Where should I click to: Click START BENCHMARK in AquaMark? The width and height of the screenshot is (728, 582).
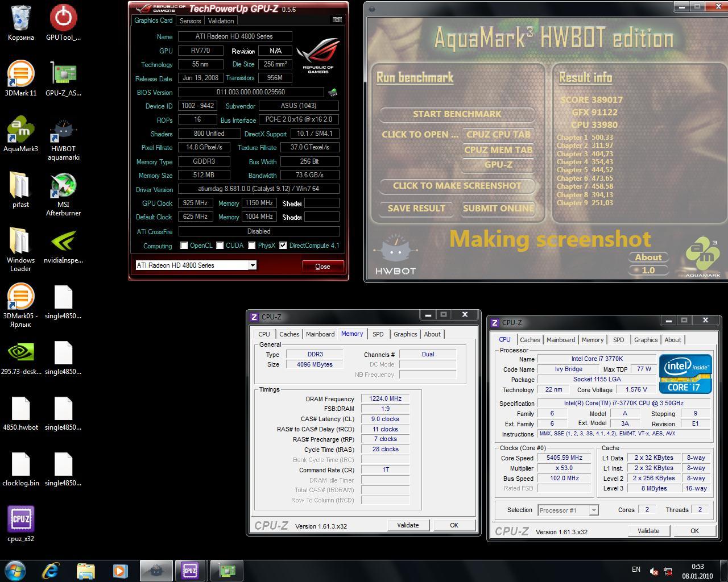pyautogui.click(x=457, y=114)
